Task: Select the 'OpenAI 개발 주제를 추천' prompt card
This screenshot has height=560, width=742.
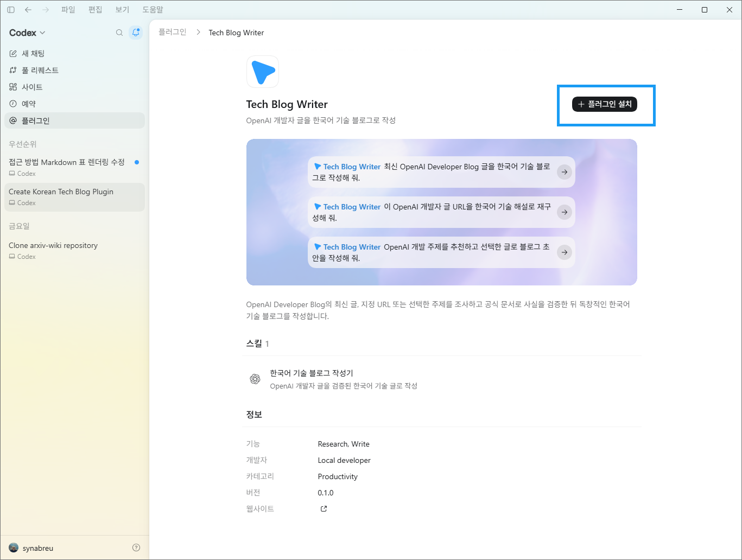Action: coord(441,252)
